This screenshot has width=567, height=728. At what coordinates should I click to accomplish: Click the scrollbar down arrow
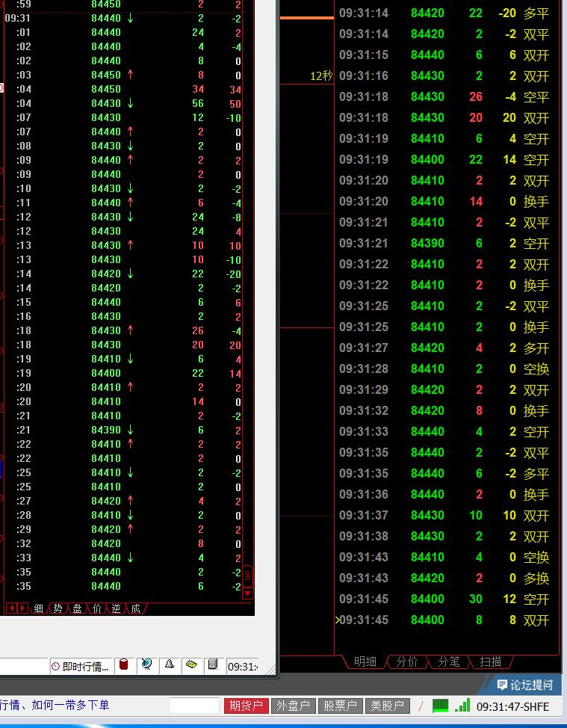[248, 593]
